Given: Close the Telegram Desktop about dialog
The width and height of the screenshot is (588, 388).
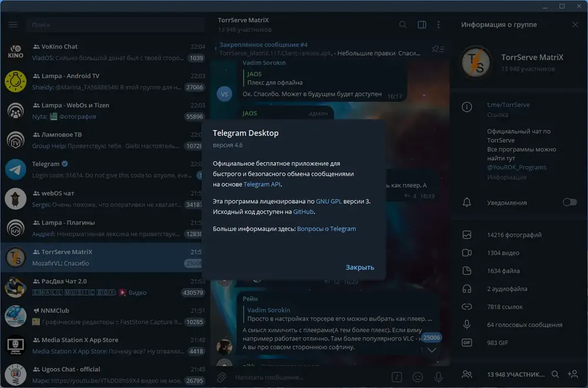Looking at the screenshot, I should (360, 267).
